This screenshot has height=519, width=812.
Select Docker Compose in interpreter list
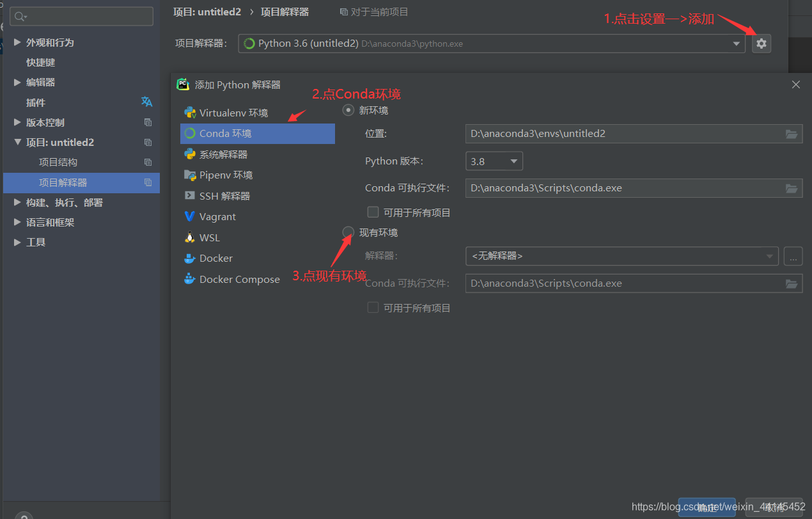(x=258, y=279)
